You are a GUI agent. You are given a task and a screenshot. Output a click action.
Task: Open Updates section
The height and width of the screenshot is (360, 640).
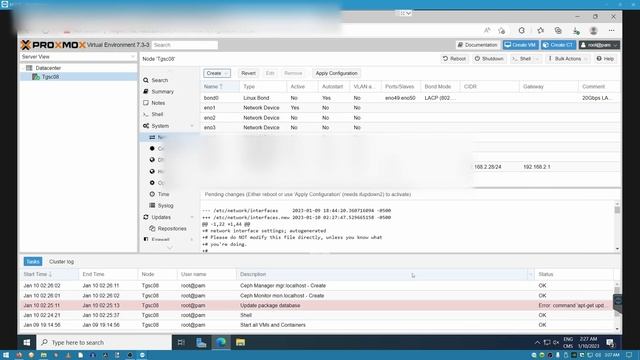(x=161, y=217)
